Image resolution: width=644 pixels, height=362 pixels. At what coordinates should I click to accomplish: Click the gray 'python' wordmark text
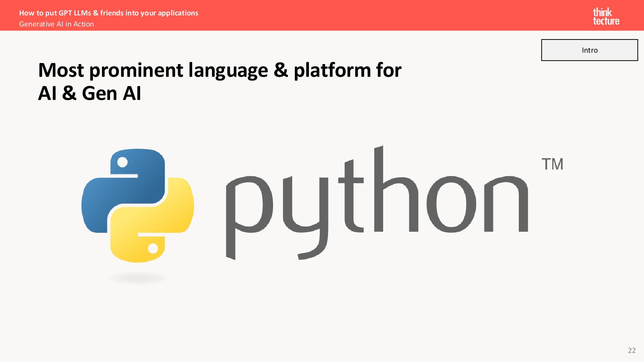pos(377,203)
